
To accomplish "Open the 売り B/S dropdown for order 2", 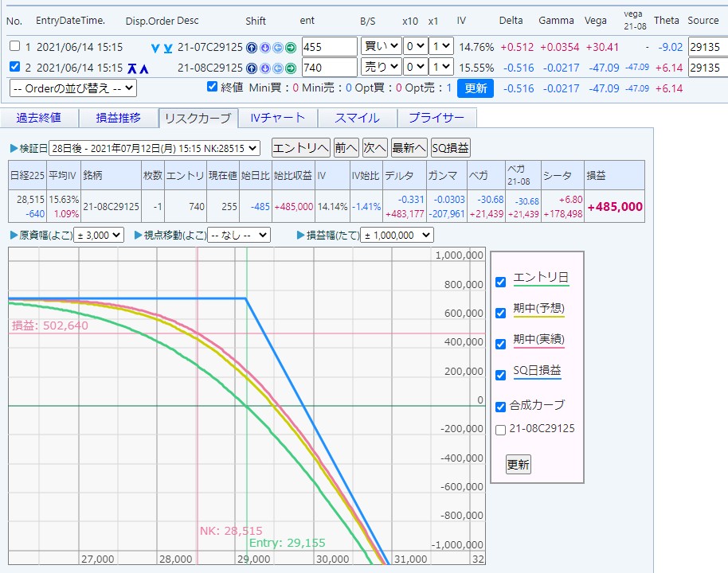I will pos(382,68).
